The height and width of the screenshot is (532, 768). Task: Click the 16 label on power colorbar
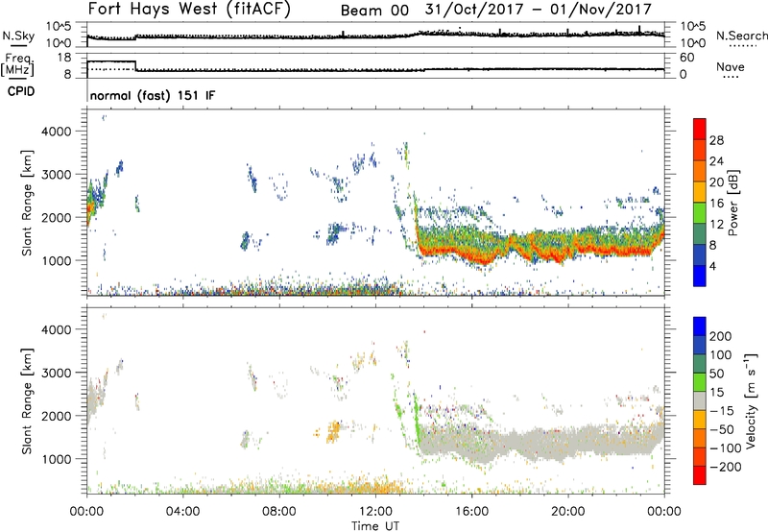tap(716, 204)
